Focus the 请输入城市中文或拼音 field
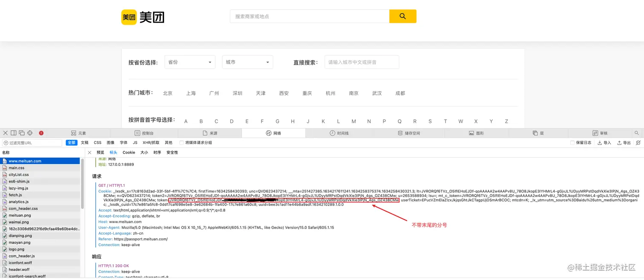This screenshot has height=280, width=644. (x=362, y=62)
